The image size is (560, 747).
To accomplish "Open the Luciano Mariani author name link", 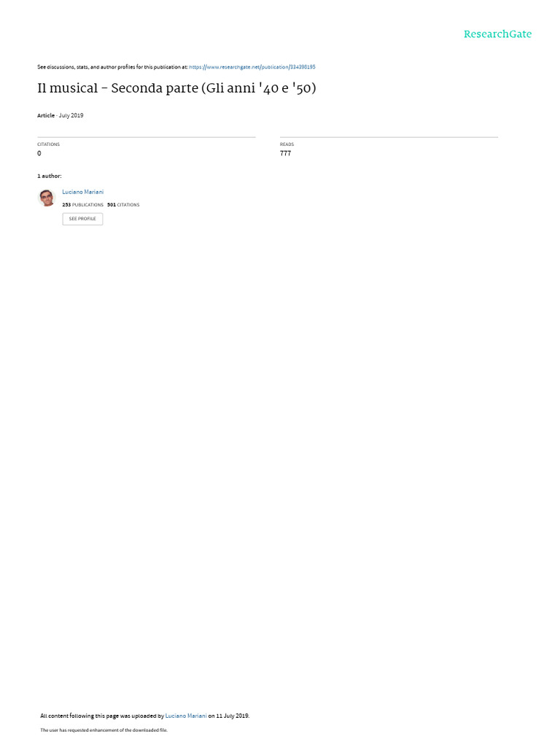I will [x=83, y=192].
